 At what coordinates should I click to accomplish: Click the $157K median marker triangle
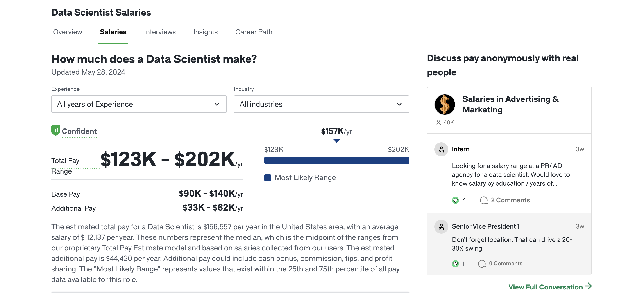[336, 141]
